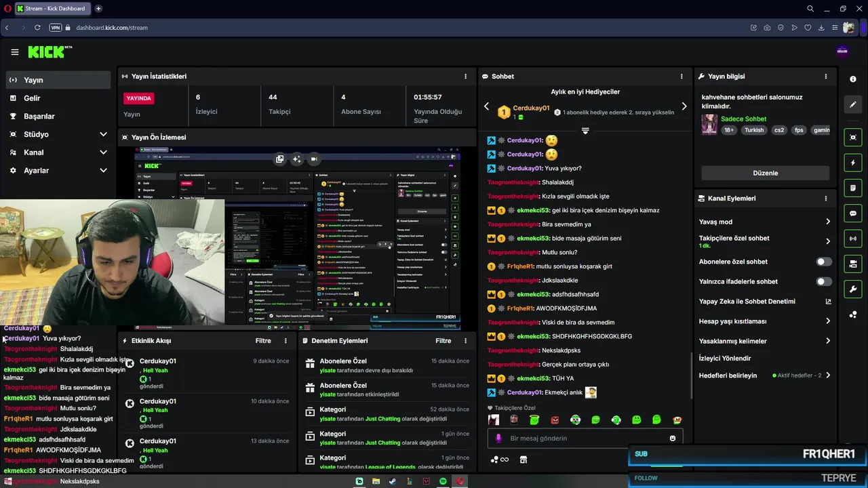Click Filtre in Etkinlik Akışı panel
Viewport: 868px width, 488px height.
pyautogui.click(x=263, y=341)
